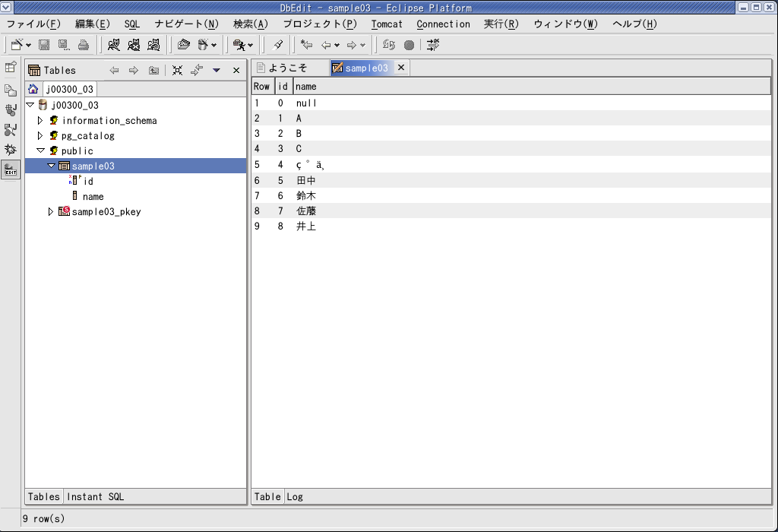Viewport: 778px width, 532px height.
Task: Click the main toolbar back arrow
Action: 326,45
